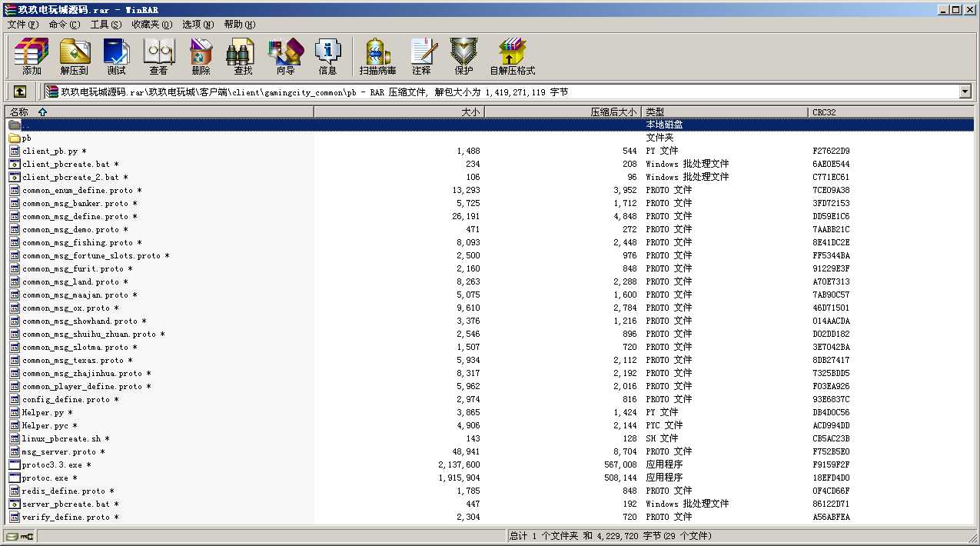Select file config_define.proto

point(70,400)
